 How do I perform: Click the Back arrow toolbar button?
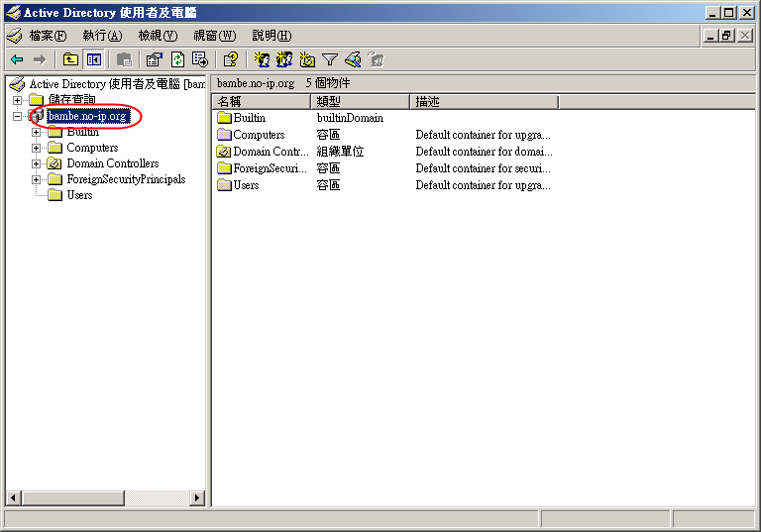(x=17, y=59)
